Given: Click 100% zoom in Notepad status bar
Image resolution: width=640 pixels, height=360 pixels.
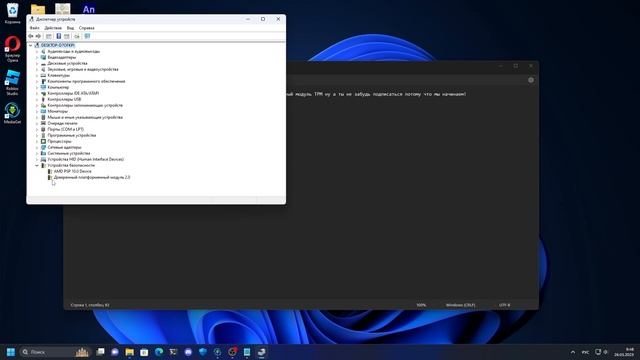Looking at the screenshot, I should click(421, 305).
